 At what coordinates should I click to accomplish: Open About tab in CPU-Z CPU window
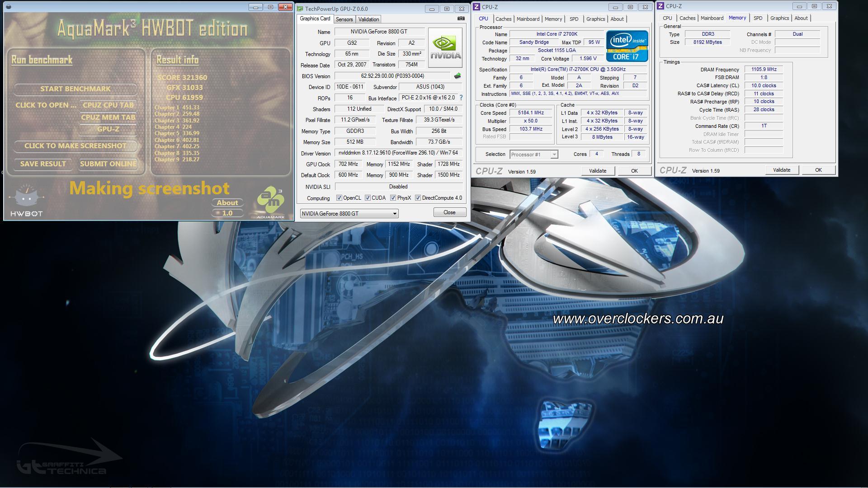617,19
